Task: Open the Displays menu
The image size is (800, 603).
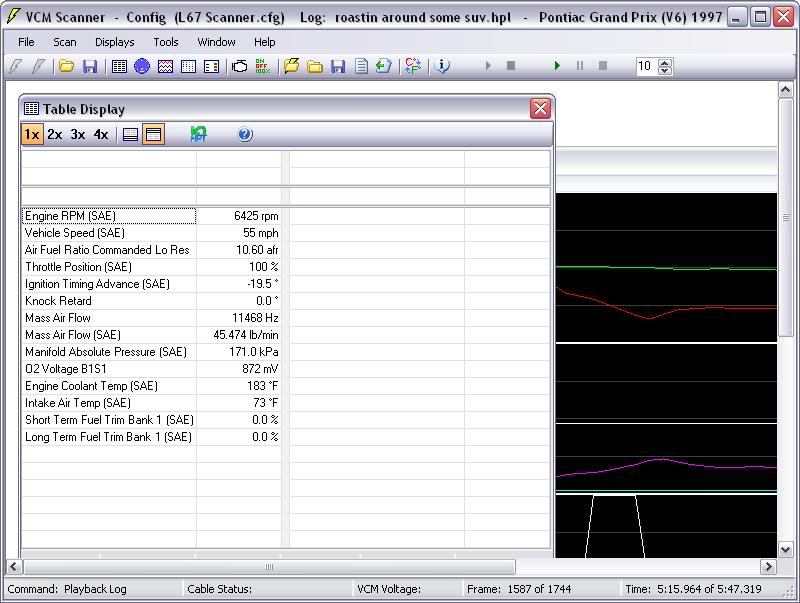Action: pyautogui.click(x=115, y=42)
